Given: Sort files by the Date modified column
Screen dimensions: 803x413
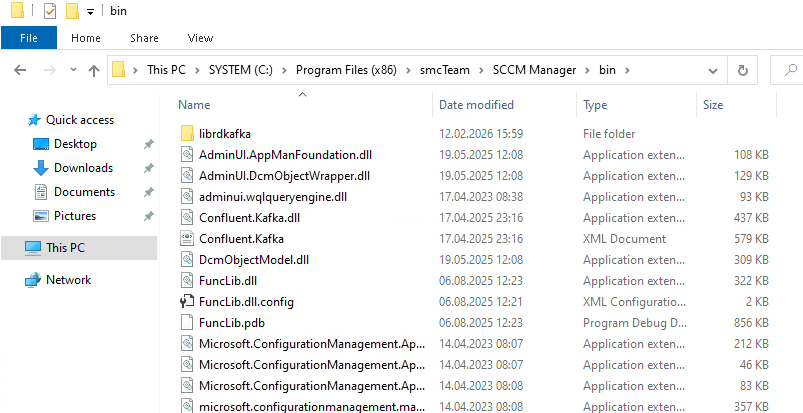Looking at the screenshot, I should [x=476, y=105].
